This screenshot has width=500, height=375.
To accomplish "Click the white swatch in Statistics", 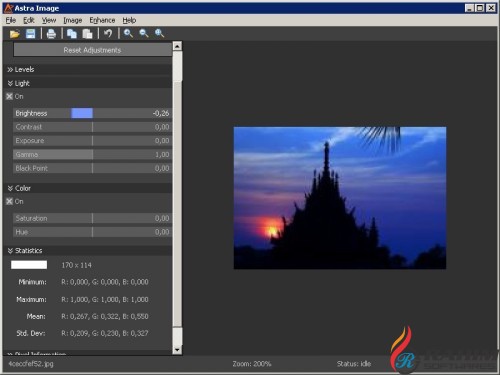I will [x=29, y=265].
